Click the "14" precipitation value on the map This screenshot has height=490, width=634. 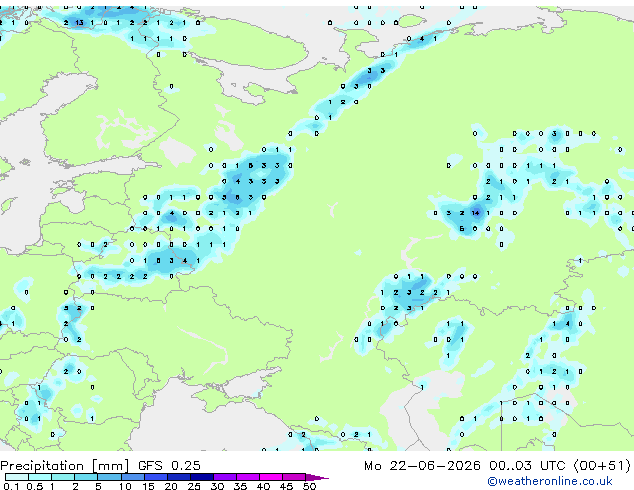[476, 213]
